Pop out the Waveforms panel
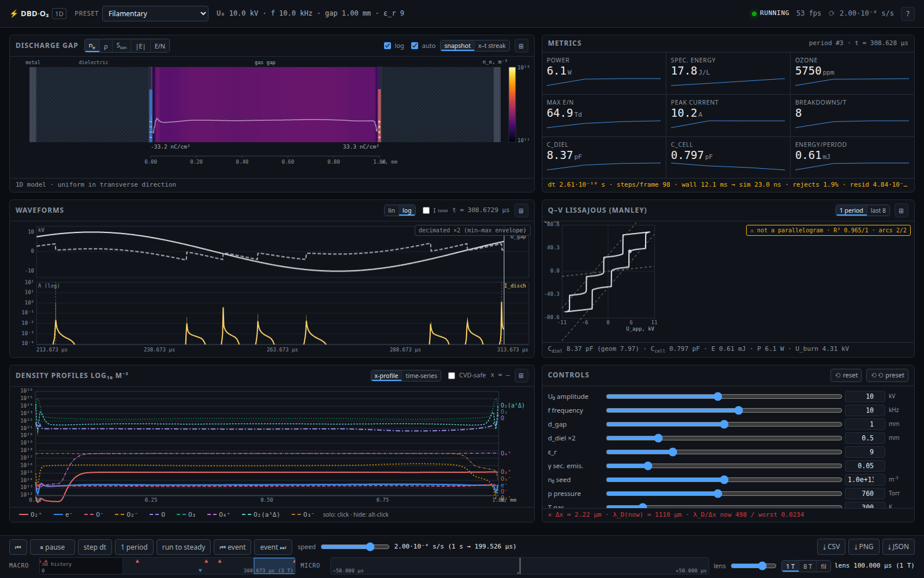Viewport: 924px width, 578px height. coord(521,211)
